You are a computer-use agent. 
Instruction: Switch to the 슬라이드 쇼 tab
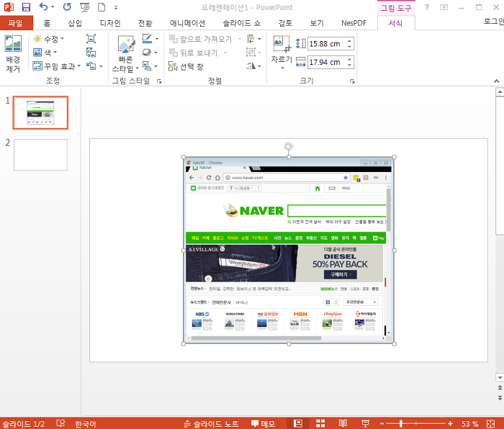[241, 23]
